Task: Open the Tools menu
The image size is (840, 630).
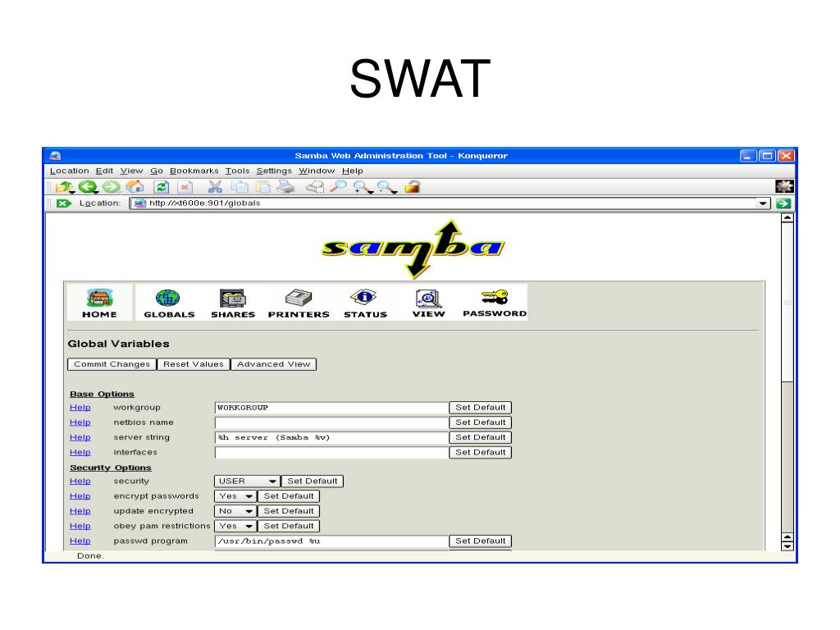Action: coord(237,171)
